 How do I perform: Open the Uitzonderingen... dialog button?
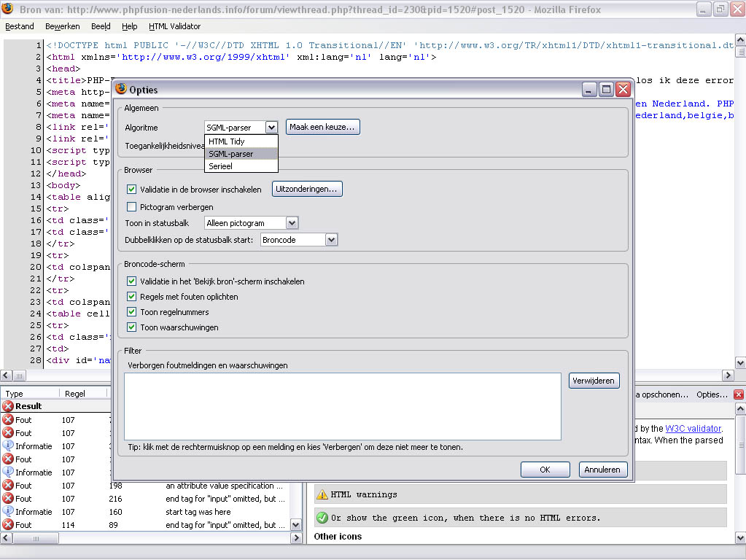click(x=307, y=189)
